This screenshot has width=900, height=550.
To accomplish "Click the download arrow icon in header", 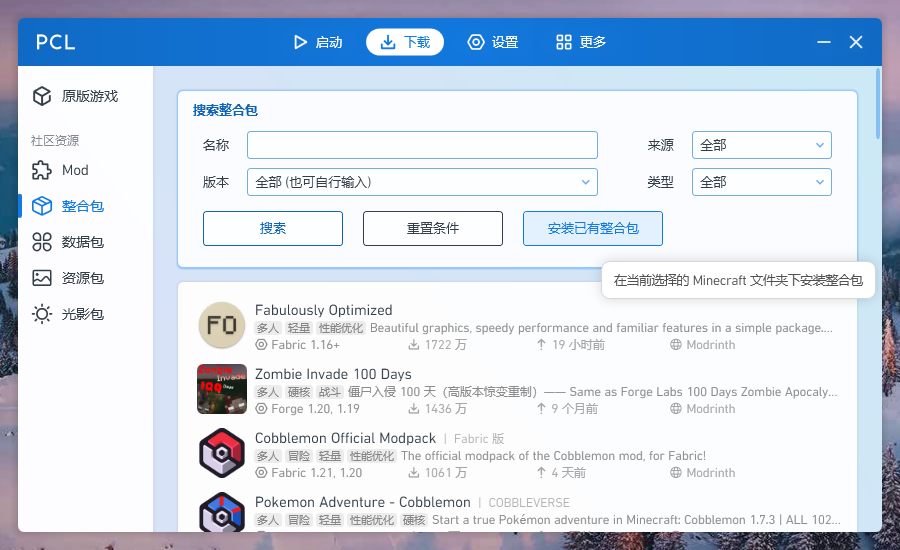I will click(388, 42).
